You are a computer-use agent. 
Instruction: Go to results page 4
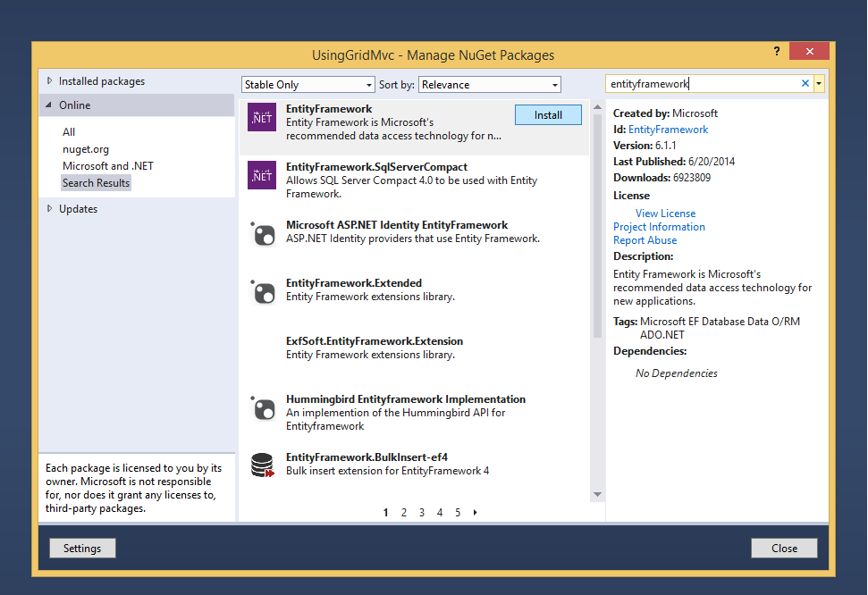(x=440, y=513)
